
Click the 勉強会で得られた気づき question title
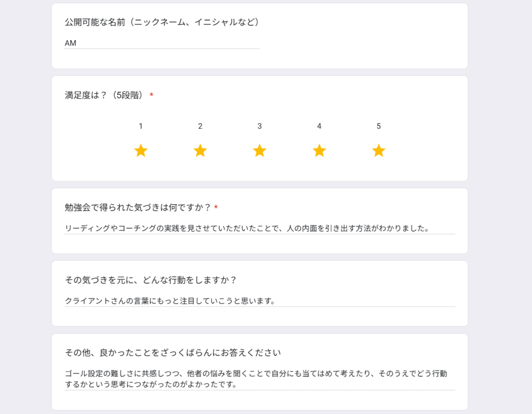[x=138, y=208]
